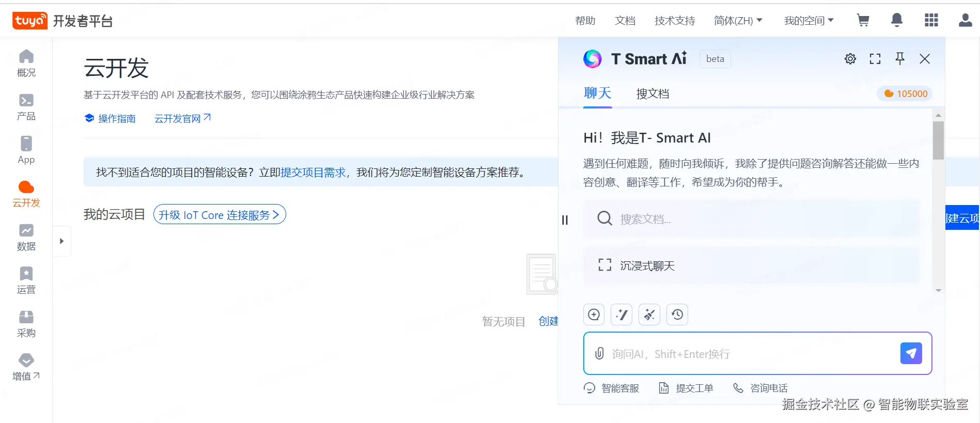The height and width of the screenshot is (423, 980).
Task: Close the T Smart AI panel
Action: (x=925, y=59)
